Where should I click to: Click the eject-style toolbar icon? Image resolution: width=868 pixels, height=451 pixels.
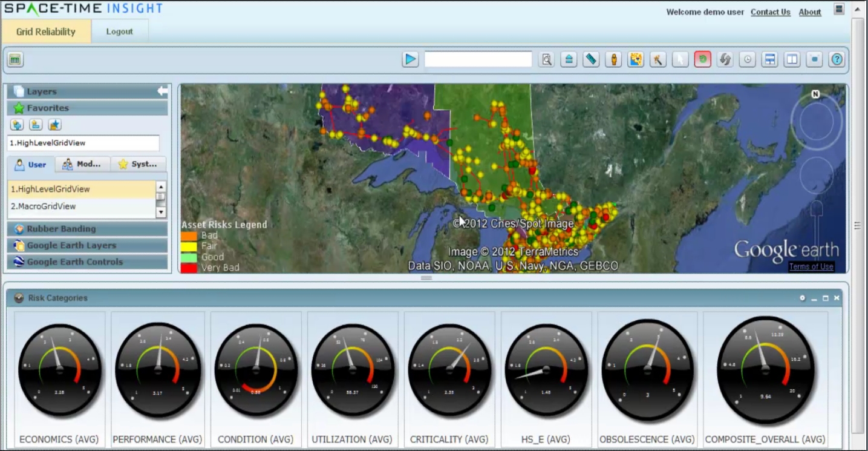tap(569, 59)
